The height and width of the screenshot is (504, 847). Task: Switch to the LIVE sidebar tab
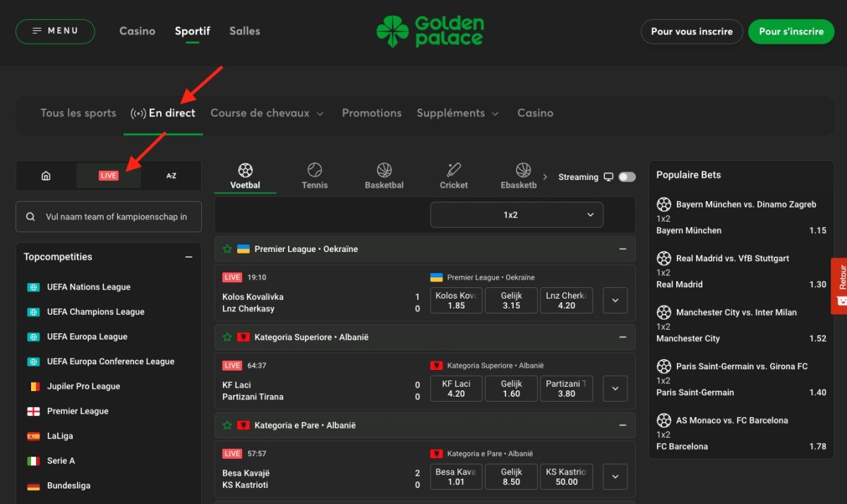pyautogui.click(x=109, y=176)
